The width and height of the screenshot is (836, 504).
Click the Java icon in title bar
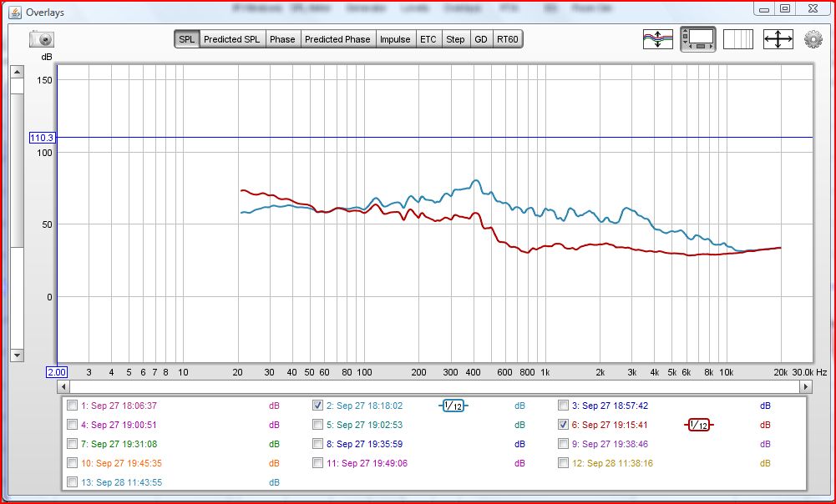pos(16,12)
